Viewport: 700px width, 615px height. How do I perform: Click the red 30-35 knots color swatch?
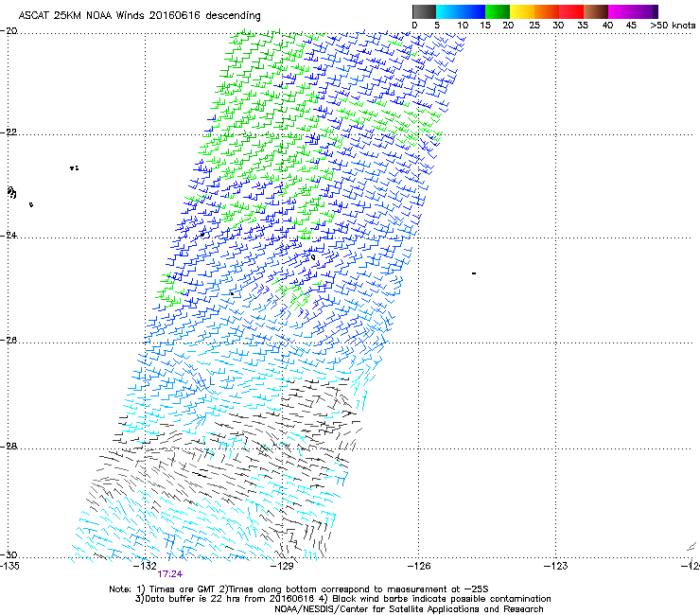click(571, 11)
